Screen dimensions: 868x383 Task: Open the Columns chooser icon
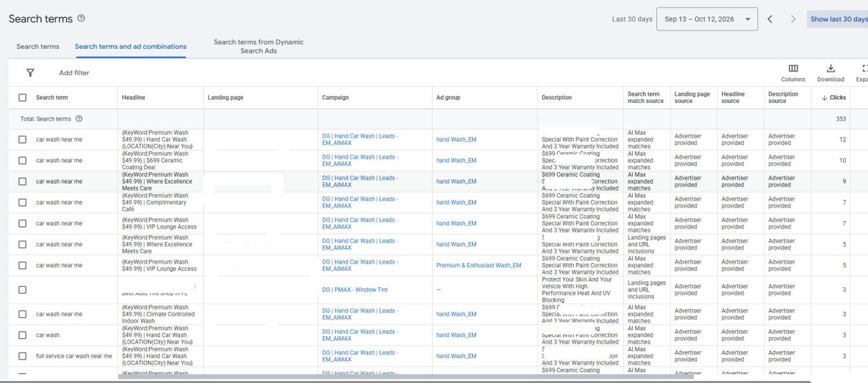(x=793, y=68)
